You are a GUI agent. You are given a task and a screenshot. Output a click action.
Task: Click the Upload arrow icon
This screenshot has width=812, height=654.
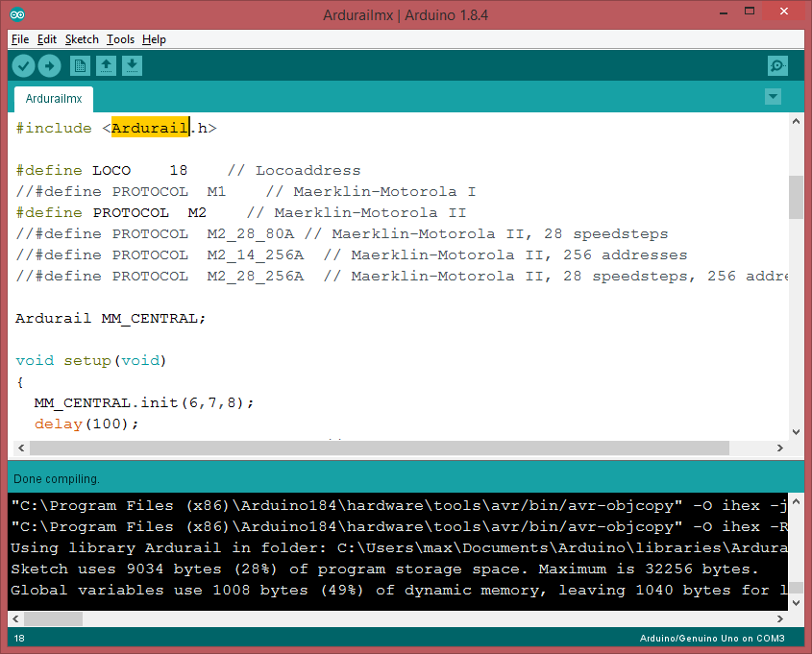point(49,65)
